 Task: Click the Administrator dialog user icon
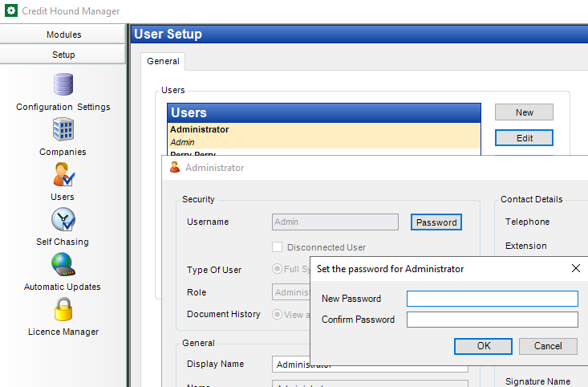(x=174, y=167)
